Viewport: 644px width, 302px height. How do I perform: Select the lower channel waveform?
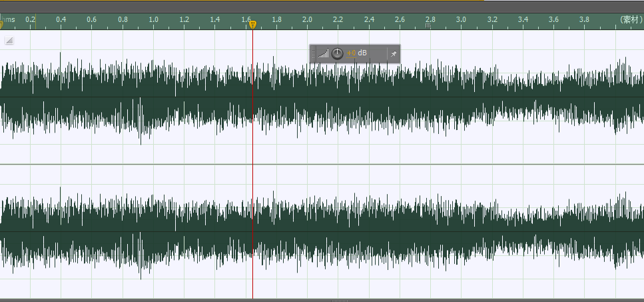point(320,231)
